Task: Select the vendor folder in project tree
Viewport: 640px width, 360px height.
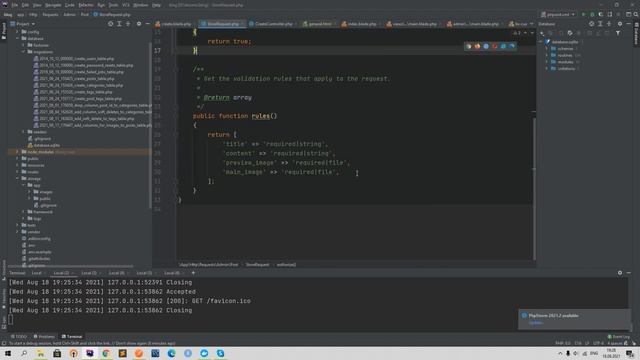Action: pos(31,232)
